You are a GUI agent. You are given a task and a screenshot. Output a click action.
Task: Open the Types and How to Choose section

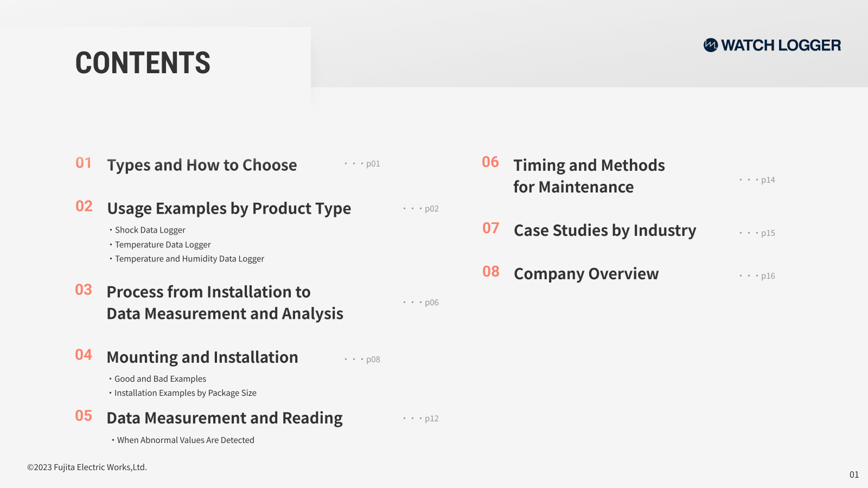pyautogui.click(x=202, y=165)
